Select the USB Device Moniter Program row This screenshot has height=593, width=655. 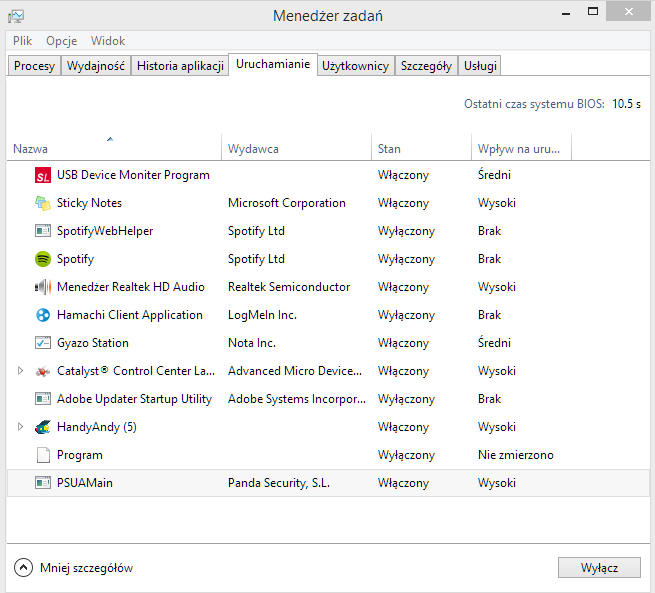pyautogui.click(x=328, y=175)
